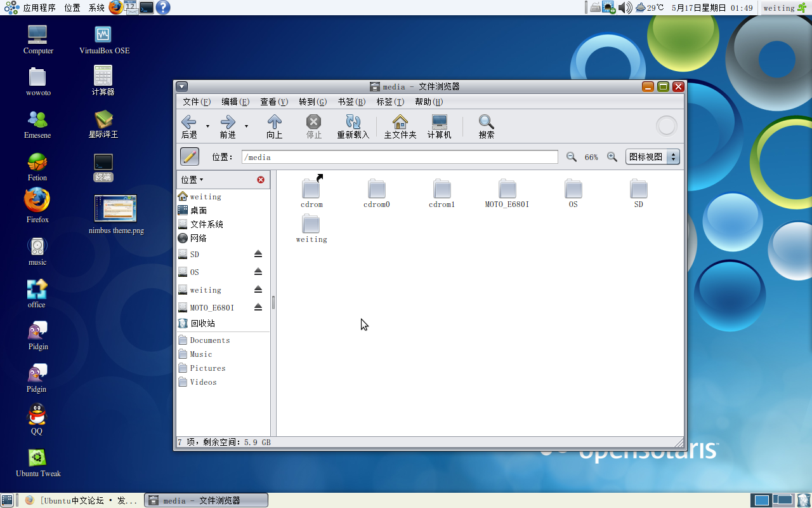Open the 查看(V) menu
812x508 pixels.
tap(274, 102)
